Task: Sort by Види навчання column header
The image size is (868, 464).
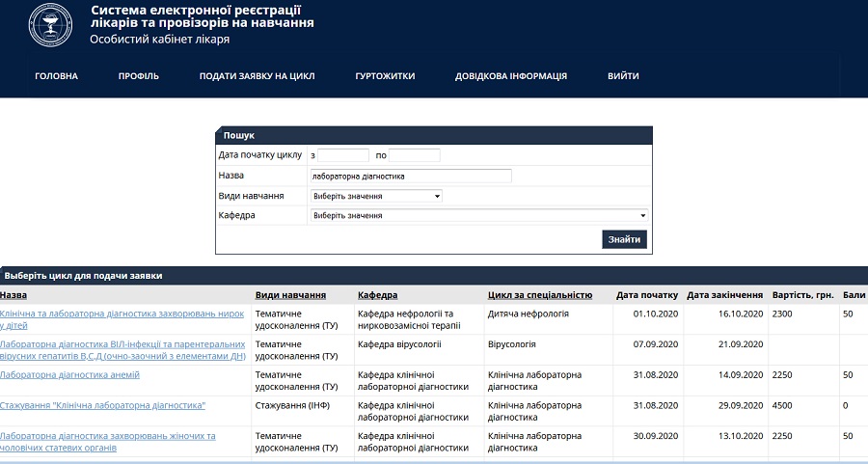Action: click(290, 295)
